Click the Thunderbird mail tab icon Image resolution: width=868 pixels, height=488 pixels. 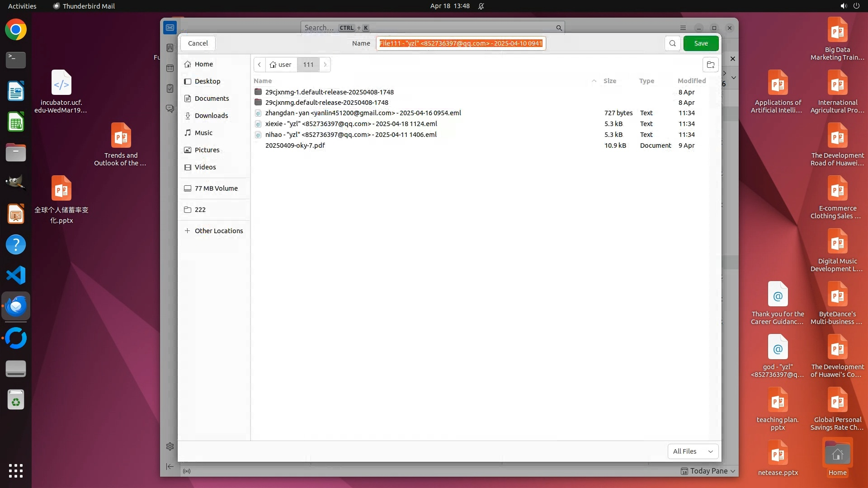point(170,28)
